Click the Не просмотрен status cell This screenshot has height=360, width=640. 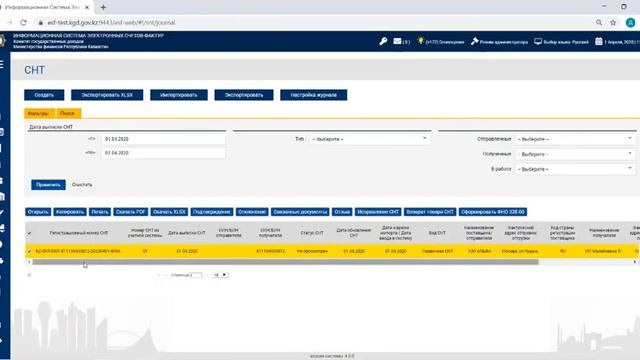tap(312, 251)
